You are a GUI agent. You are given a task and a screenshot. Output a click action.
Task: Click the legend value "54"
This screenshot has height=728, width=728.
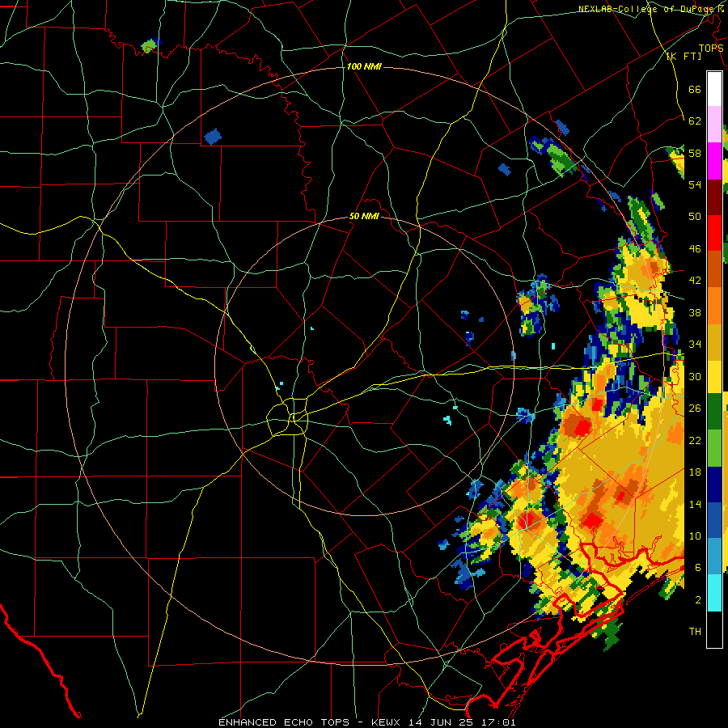click(x=695, y=184)
